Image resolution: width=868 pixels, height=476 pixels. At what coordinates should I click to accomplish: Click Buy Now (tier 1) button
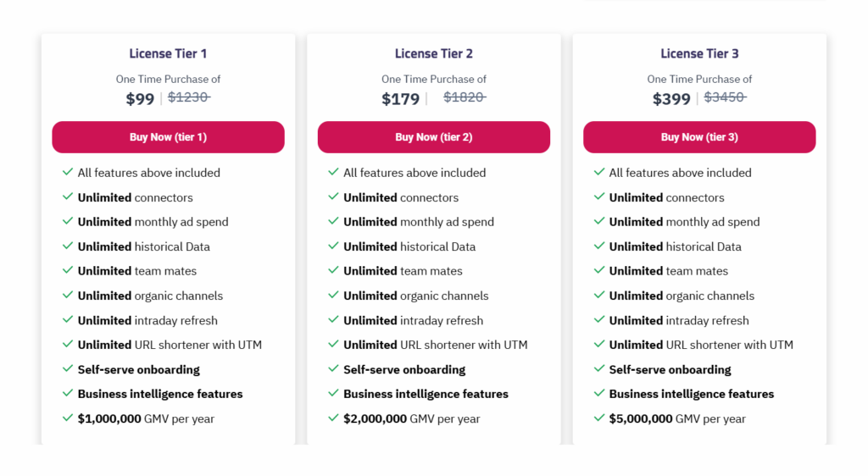169,137
